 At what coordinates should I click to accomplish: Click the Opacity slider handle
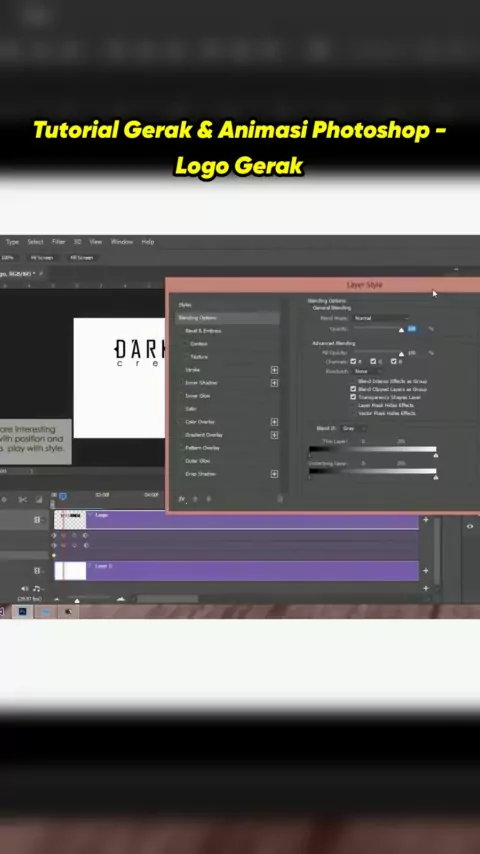[402, 330]
